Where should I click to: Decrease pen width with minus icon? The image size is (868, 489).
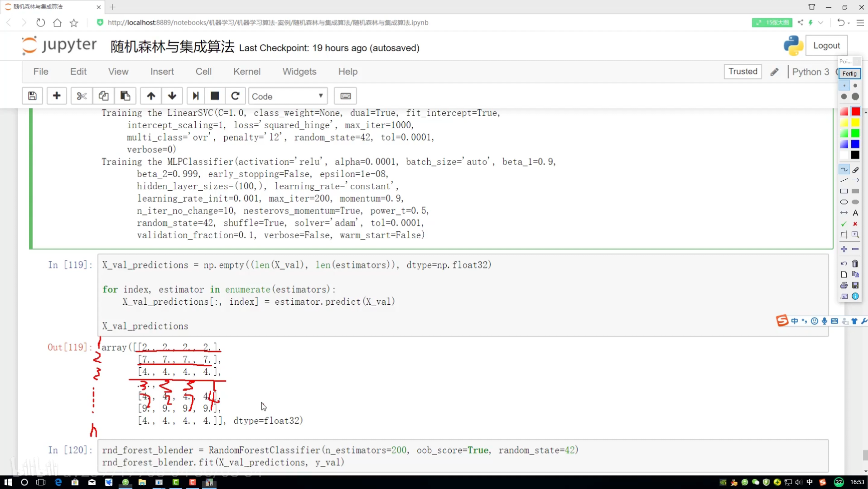coord(855,249)
